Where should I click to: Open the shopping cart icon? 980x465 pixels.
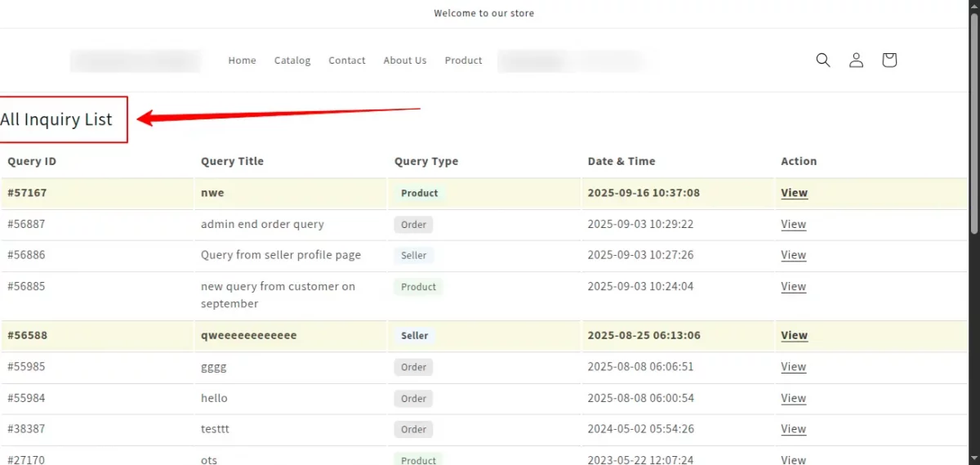pyautogui.click(x=889, y=60)
